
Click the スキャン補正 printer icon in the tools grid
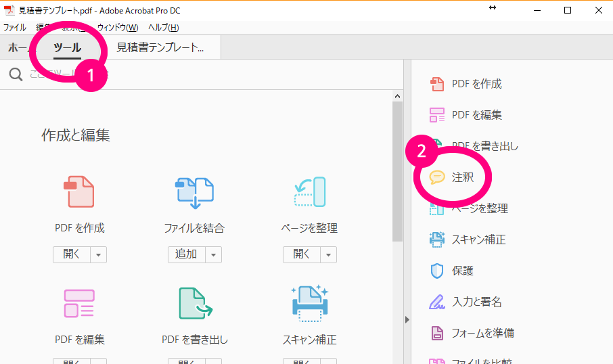coord(310,303)
